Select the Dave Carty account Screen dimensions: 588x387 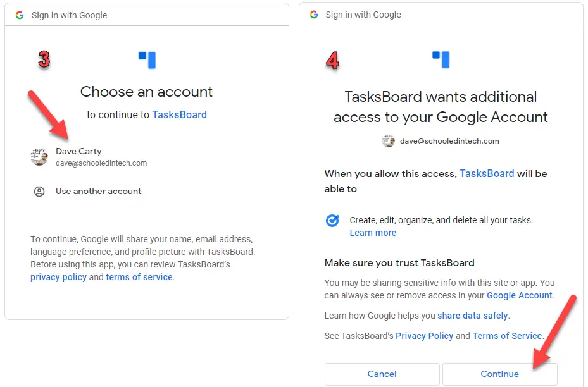[x=147, y=157]
